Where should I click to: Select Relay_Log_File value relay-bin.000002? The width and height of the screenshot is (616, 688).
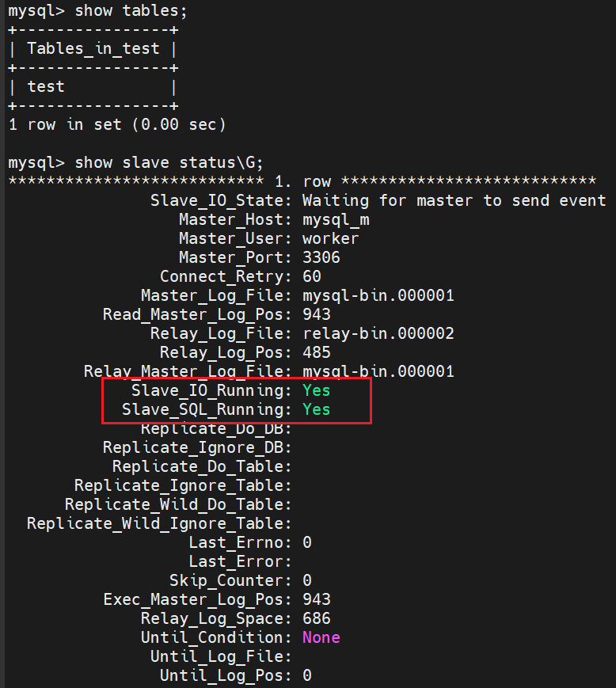(x=378, y=333)
